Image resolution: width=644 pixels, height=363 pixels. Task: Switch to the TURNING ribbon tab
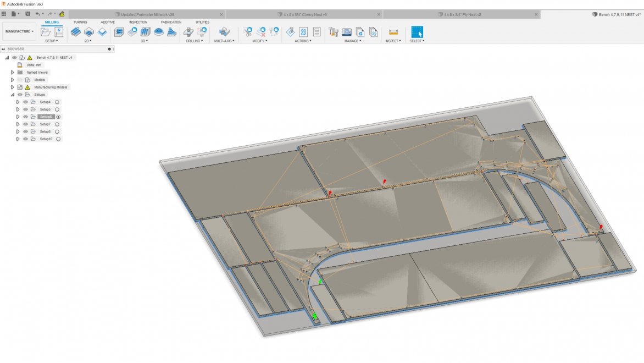80,22
